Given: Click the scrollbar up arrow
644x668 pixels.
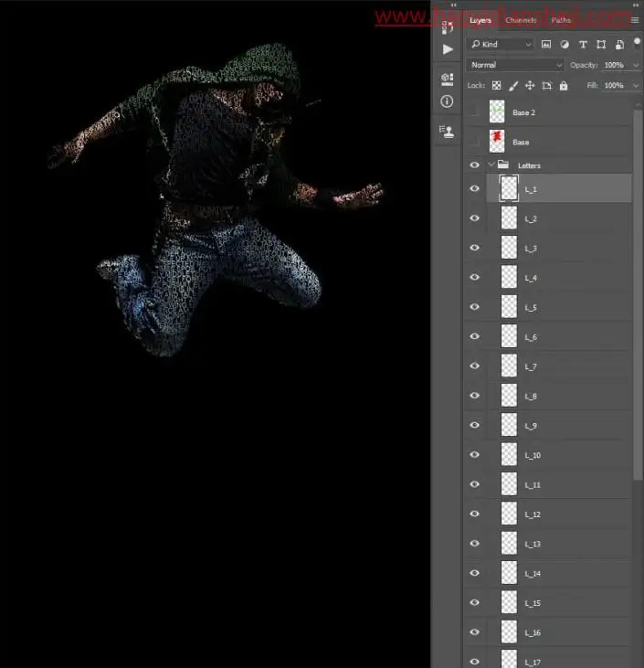Looking at the screenshot, I should [638, 104].
